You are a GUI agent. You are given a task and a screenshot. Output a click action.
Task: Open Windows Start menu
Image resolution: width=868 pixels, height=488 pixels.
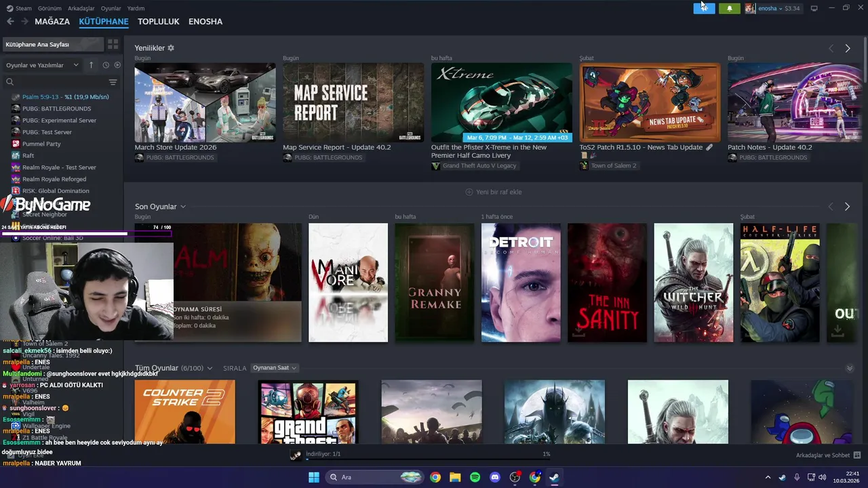(313, 477)
